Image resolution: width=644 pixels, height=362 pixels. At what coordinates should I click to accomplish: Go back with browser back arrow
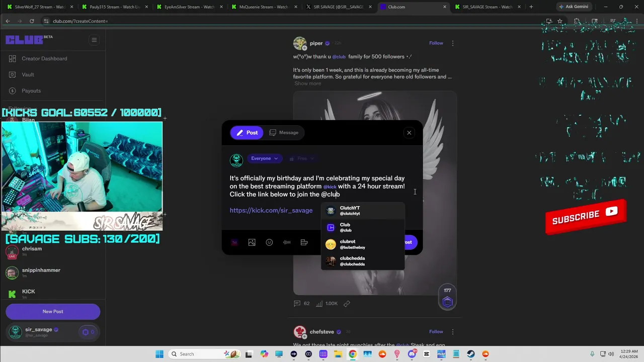click(8, 21)
